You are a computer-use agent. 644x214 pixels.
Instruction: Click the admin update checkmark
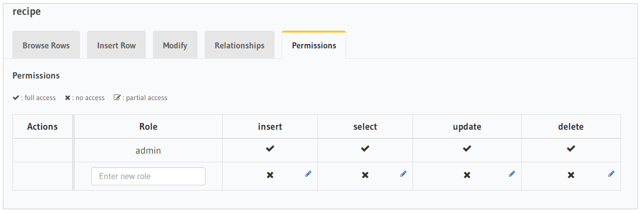[x=467, y=149]
